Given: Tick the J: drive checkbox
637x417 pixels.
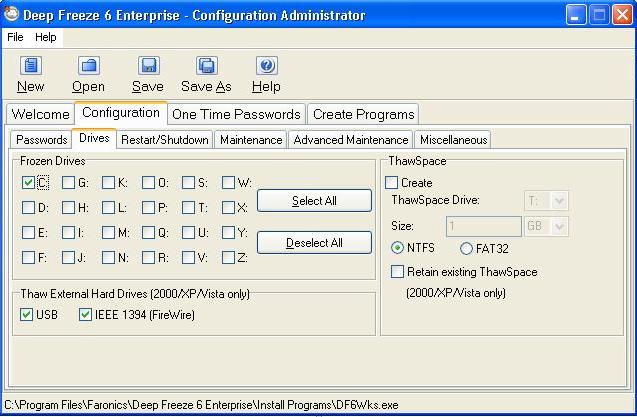Looking at the screenshot, I should click(x=68, y=257).
